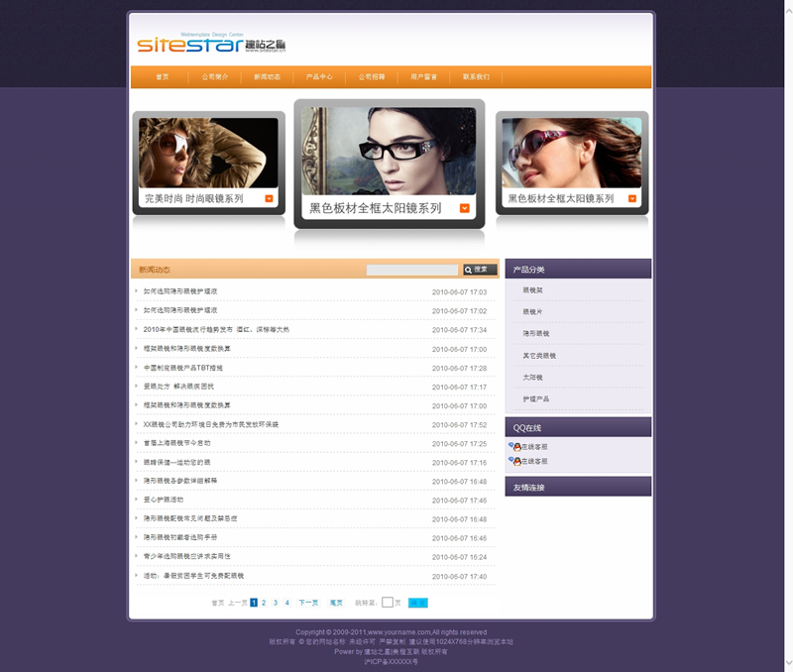Click the magnifier 搜索 search button
Screen dimensions: 793x672
[480, 270]
